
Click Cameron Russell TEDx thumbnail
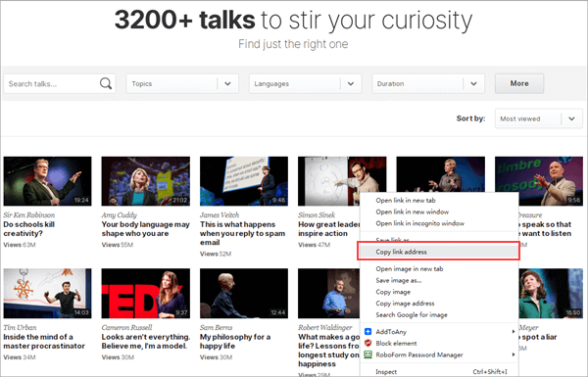145,294
